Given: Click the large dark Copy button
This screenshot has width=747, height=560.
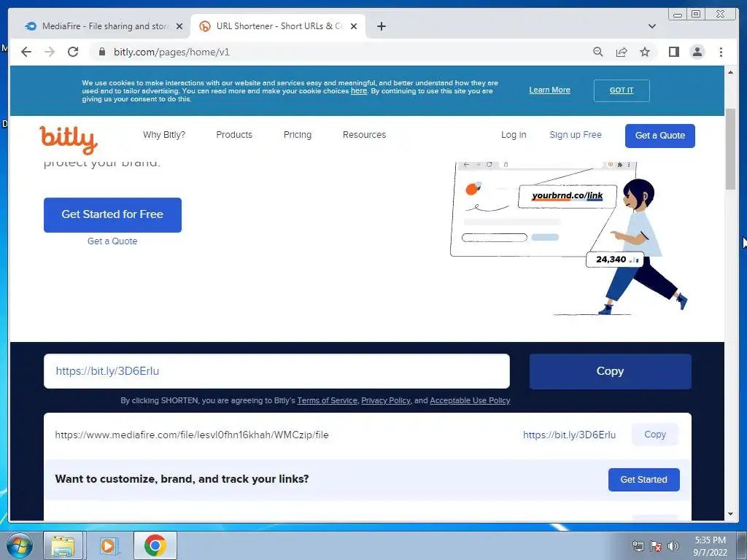Looking at the screenshot, I should [610, 371].
